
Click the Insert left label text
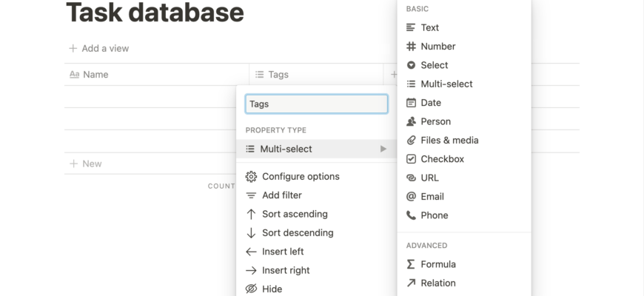click(283, 252)
